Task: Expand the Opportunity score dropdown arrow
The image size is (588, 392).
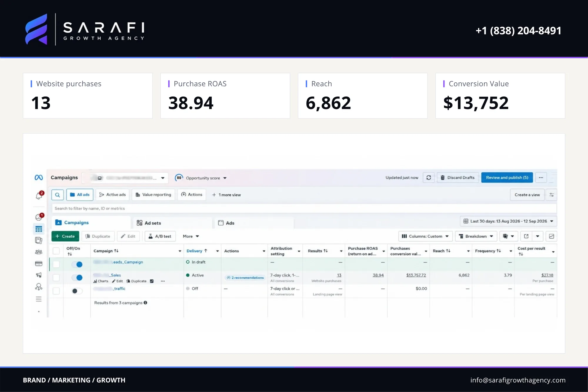Action: coord(225,178)
